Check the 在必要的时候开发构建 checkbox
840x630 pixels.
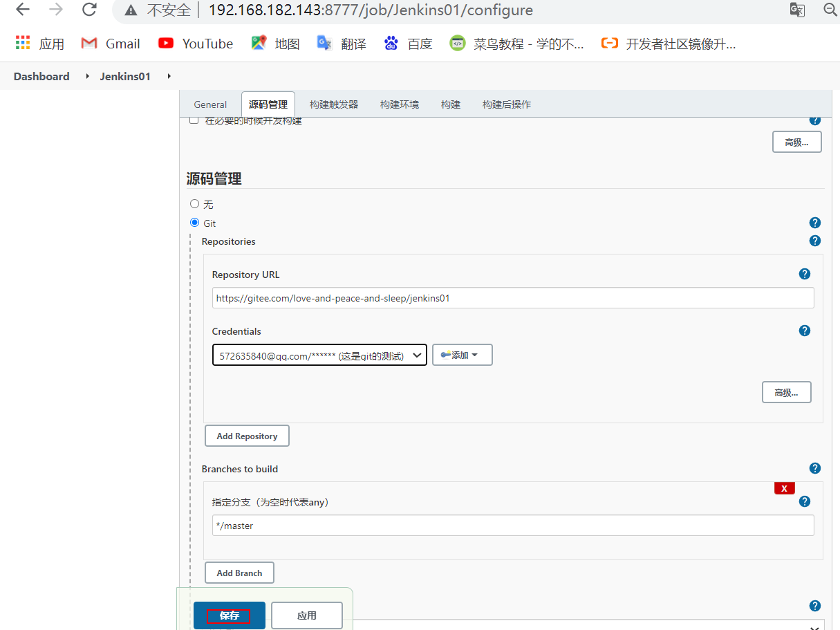click(194, 119)
